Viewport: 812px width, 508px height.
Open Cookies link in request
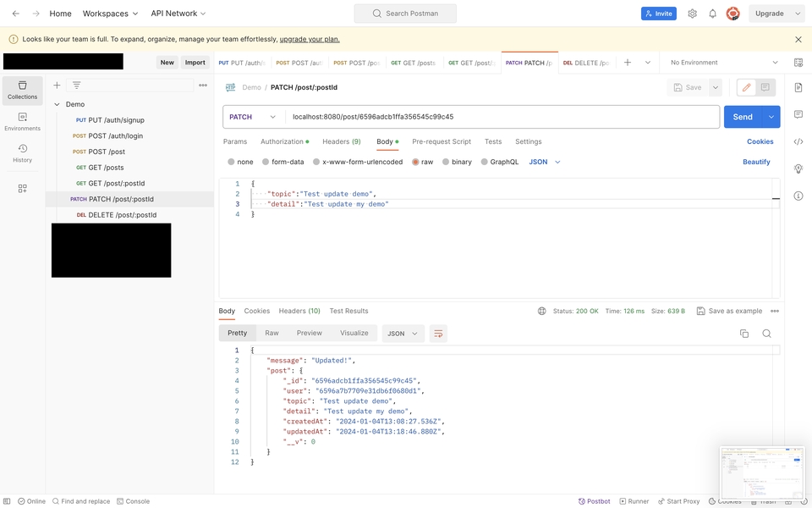pos(760,141)
